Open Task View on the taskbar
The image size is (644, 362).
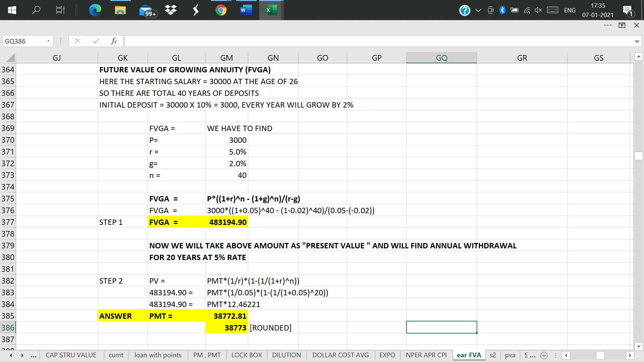pyautogui.click(x=60, y=10)
